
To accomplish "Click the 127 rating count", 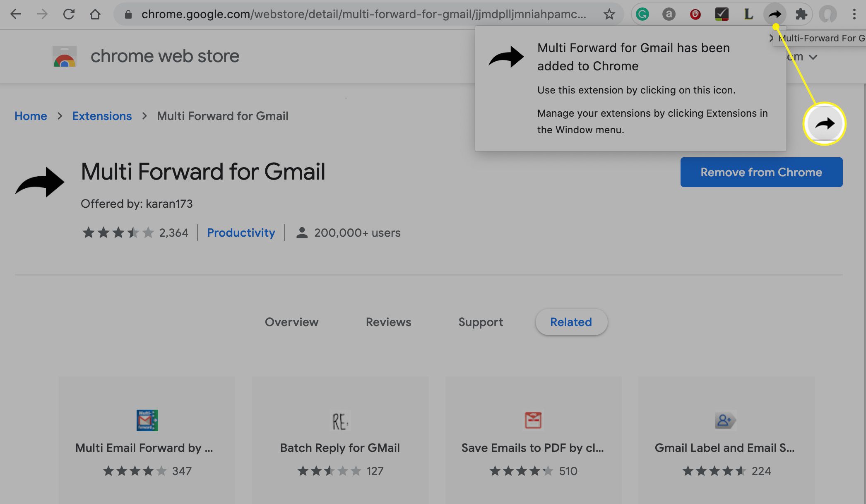I will tap(375, 471).
